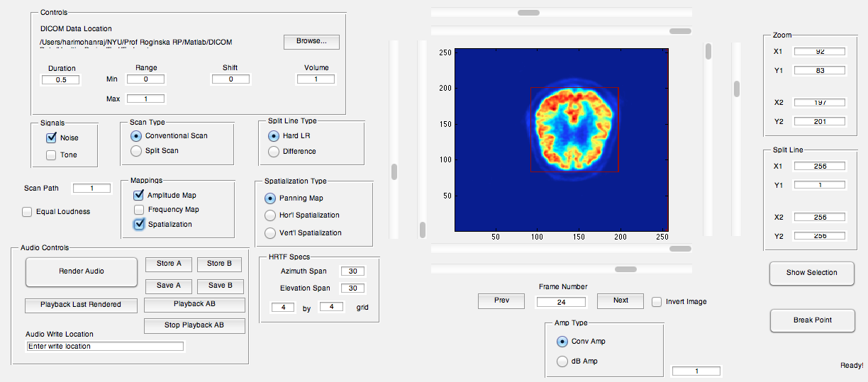This screenshot has width=868, height=382.
Task: Click the Browse... button for DICOM data
Action: click(x=311, y=42)
